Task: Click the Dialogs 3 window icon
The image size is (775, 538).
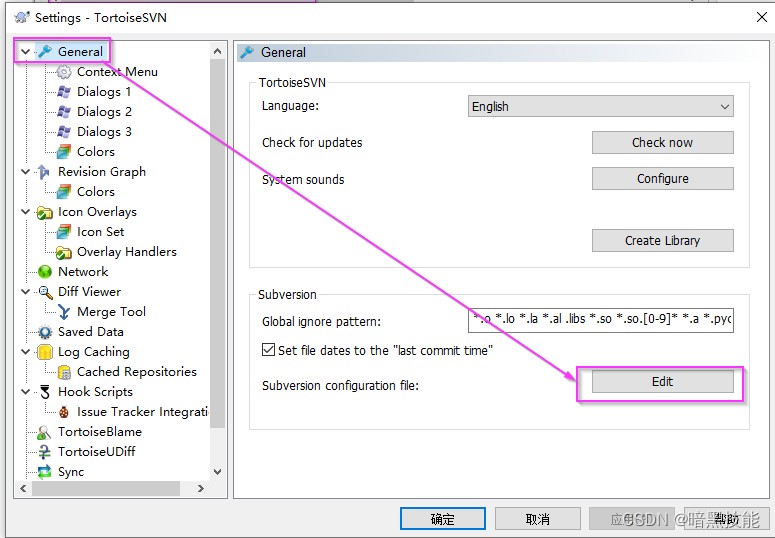Action: pos(64,132)
